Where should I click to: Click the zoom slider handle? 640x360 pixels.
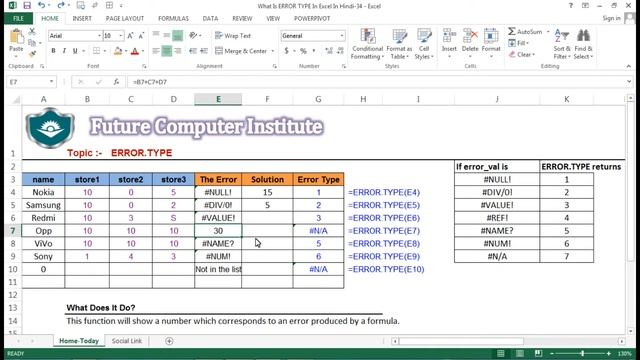(582, 353)
